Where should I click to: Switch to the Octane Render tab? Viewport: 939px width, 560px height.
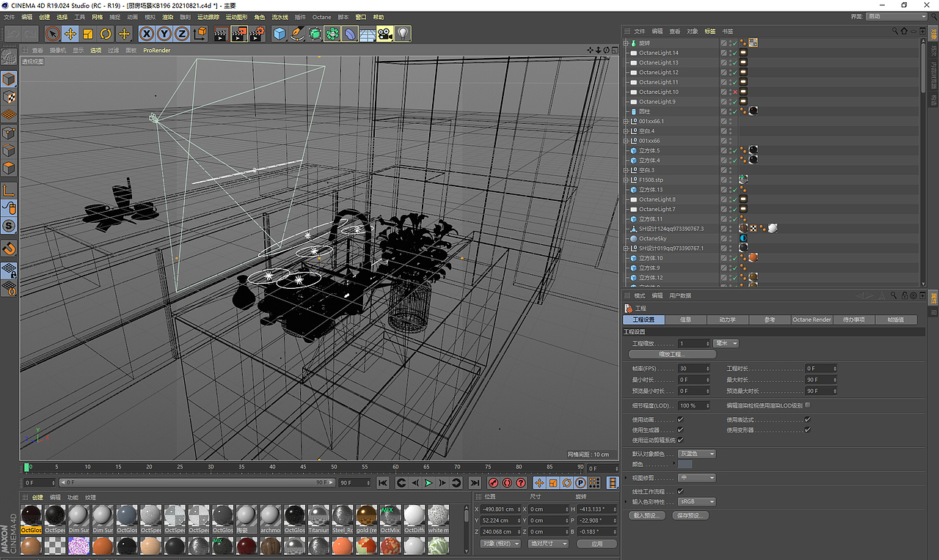tap(811, 320)
